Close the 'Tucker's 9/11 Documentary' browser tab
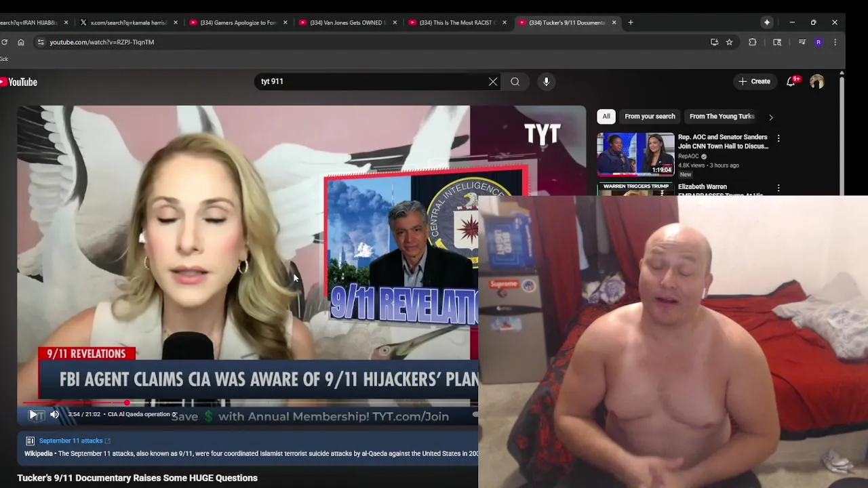This screenshot has width=868, height=488. [x=614, y=22]
